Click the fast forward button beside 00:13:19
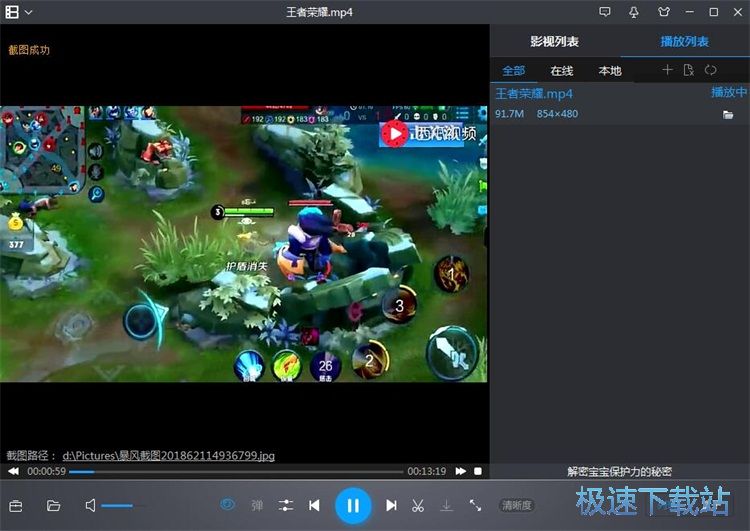This screenshot has height=531, width=750. (461, 471)
